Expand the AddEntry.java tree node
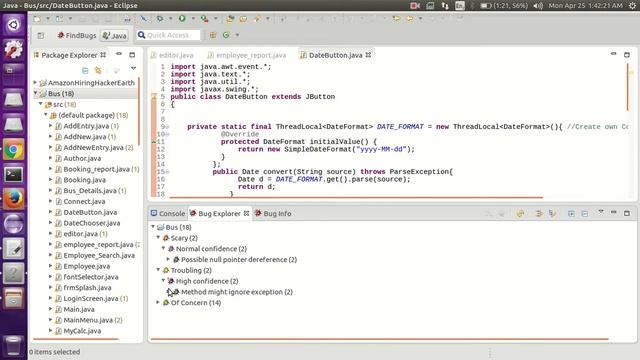 [51, 126]
